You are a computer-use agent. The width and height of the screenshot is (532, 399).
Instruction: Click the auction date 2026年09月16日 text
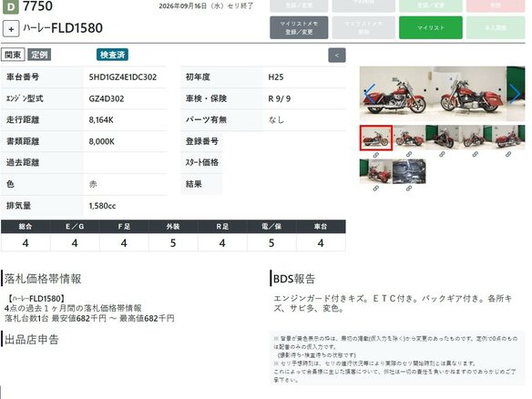pos(206,6)
